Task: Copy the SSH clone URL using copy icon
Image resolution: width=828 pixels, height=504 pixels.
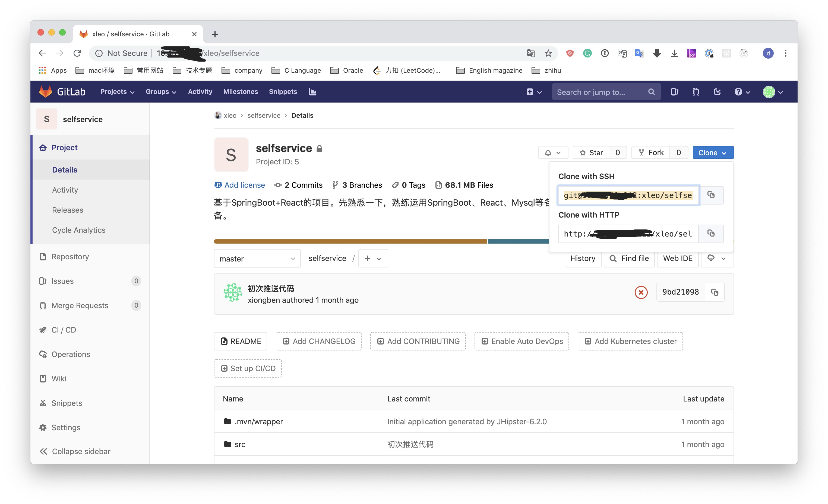Action: point(711,195)
